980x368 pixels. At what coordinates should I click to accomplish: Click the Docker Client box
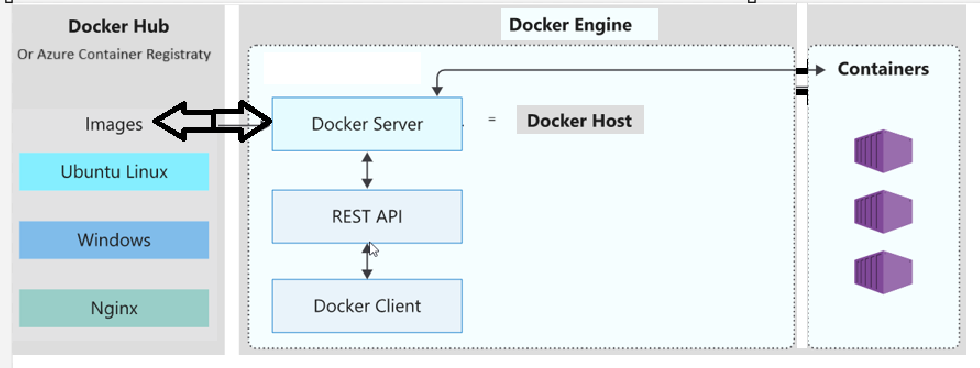point(367,306)
